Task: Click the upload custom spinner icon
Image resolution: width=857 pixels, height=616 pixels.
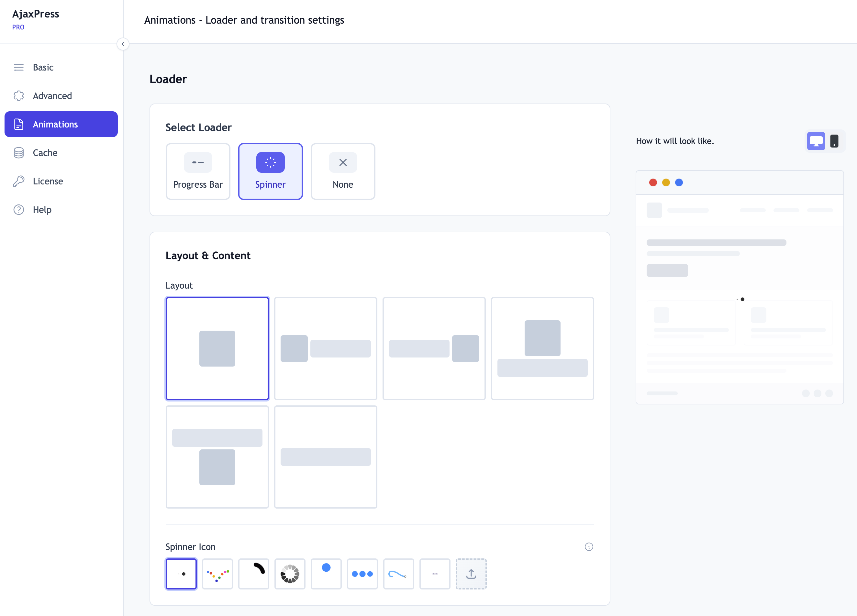Action: [471, 574]
